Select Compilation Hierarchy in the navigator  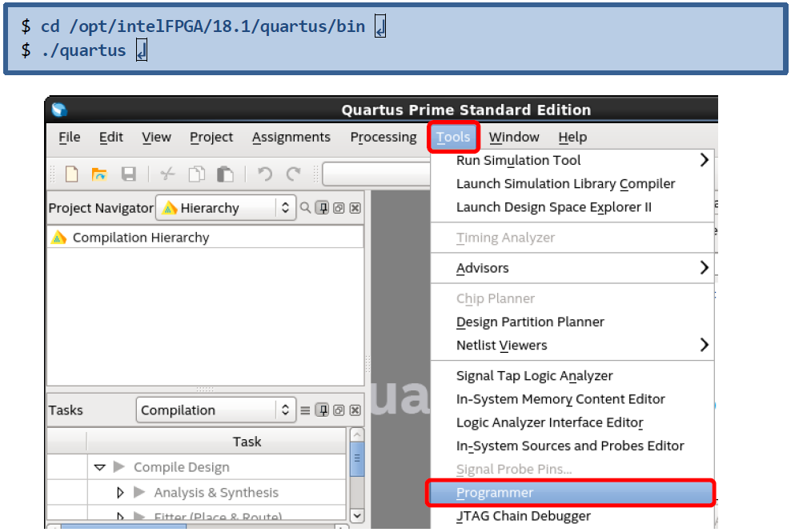tap(140, 238)
